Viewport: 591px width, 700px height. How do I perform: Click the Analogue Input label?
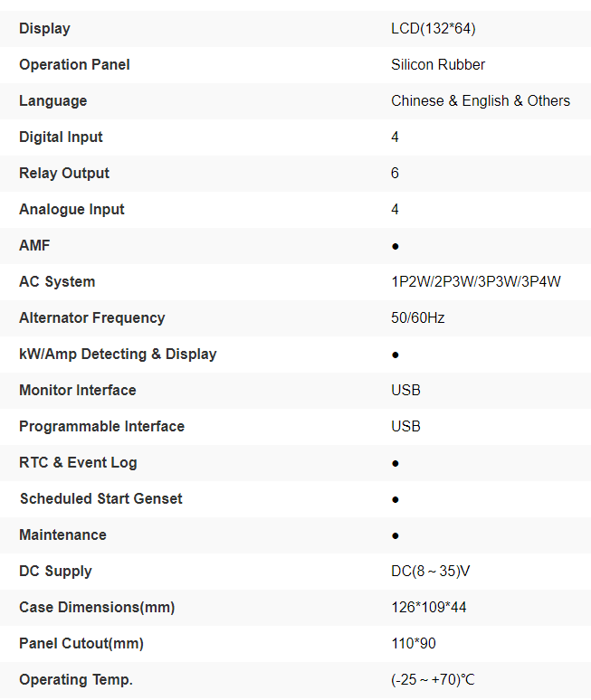click(71, 210)
